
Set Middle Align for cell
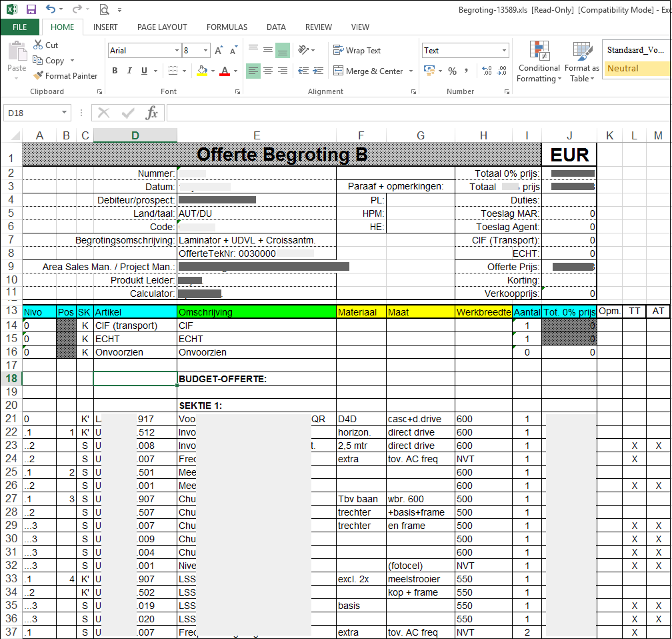point(268,50)
